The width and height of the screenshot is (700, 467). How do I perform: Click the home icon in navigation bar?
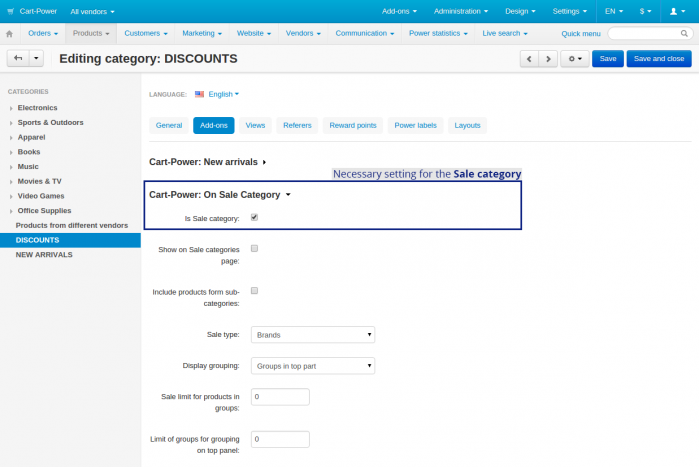[x=9, y=33]
